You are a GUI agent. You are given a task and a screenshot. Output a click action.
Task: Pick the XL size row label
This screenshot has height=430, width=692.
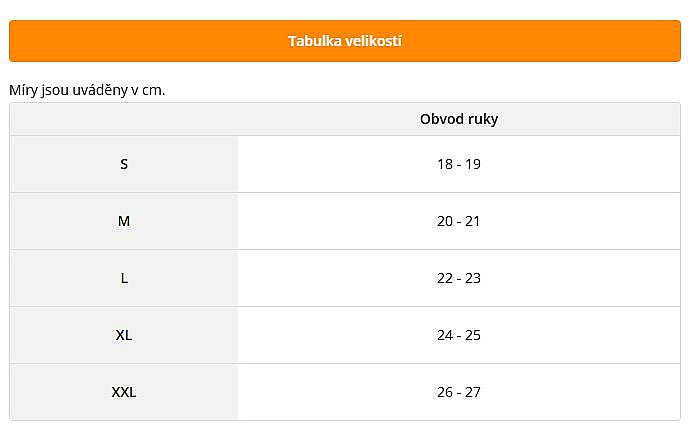pyautogui.click(x=124, y=335)
